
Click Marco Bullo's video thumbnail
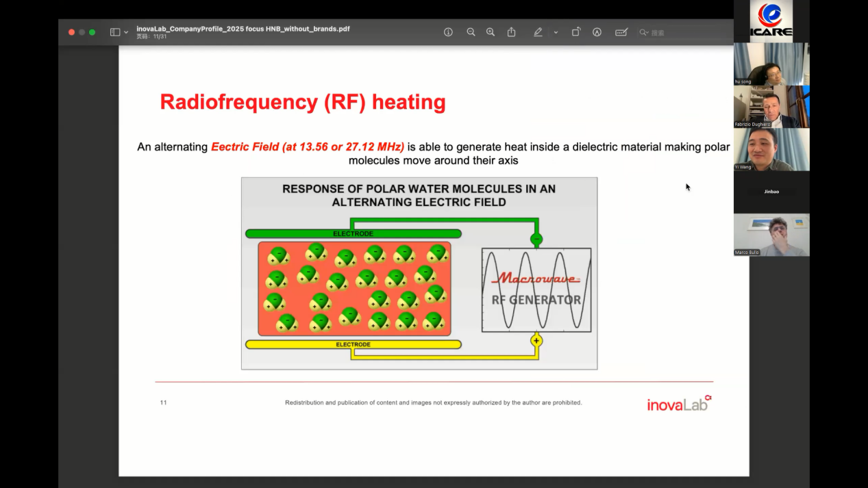(771, 235)
